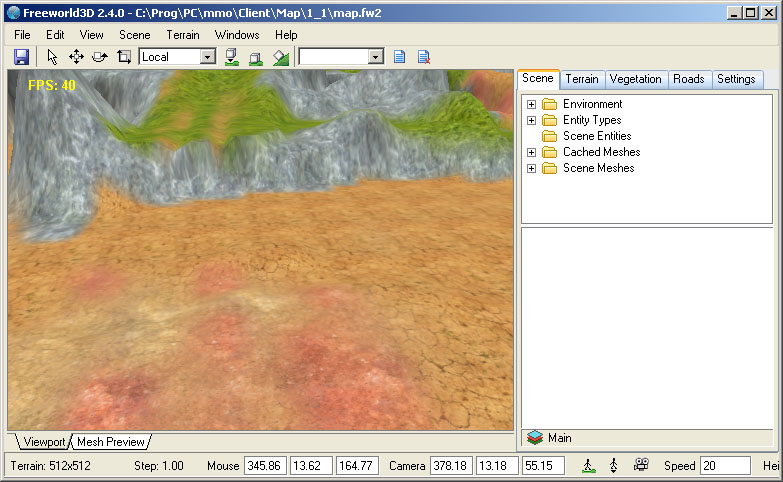This screenshot has height=482, width=783.
Task: Click the Mouse X field 345.86
Action: [x=265, y=466]
